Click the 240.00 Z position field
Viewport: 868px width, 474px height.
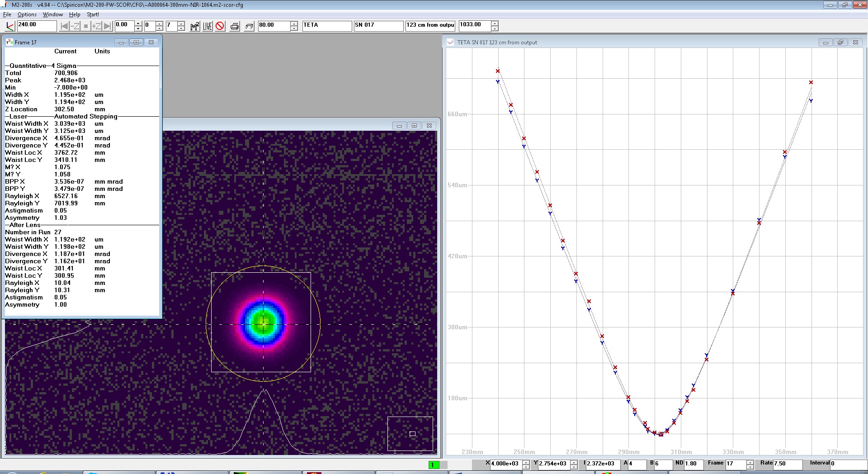pyautogui.click(x=37, y=26)
